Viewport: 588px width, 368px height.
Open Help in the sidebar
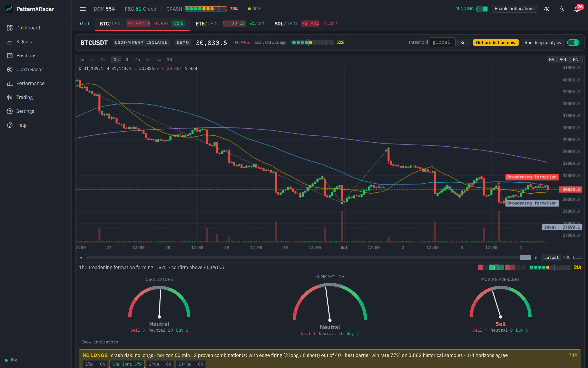click(x=36, y=125)
